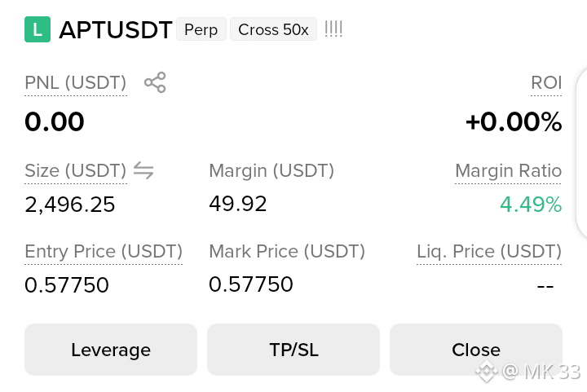
Task: Open the Cross 50x margin mode tag
Action: click(273, 29)
